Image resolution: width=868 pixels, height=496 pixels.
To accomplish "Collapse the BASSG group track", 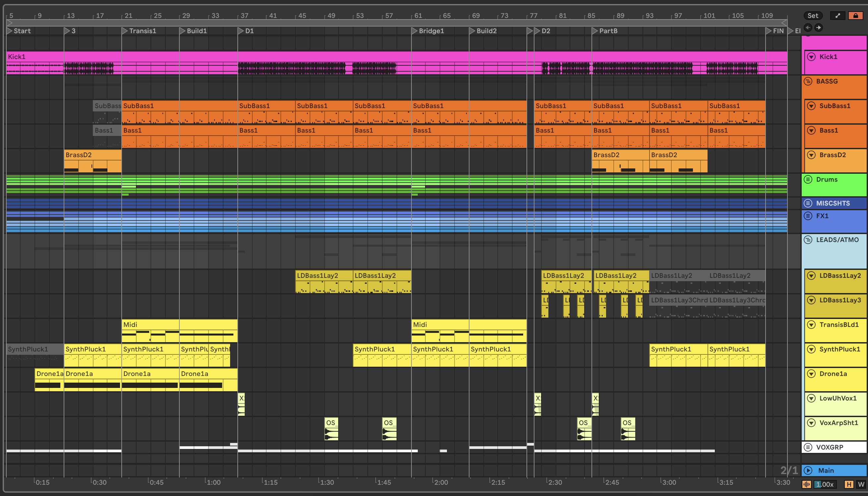I will [808, 82].
